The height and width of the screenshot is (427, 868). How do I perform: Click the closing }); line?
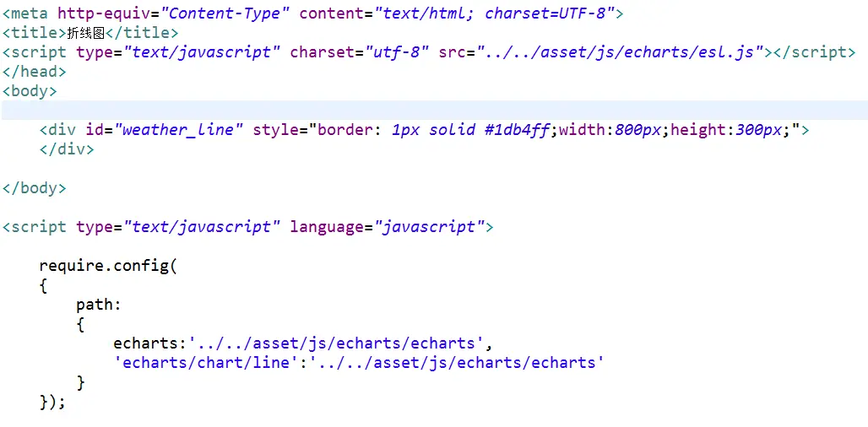(x=52, y=402)
